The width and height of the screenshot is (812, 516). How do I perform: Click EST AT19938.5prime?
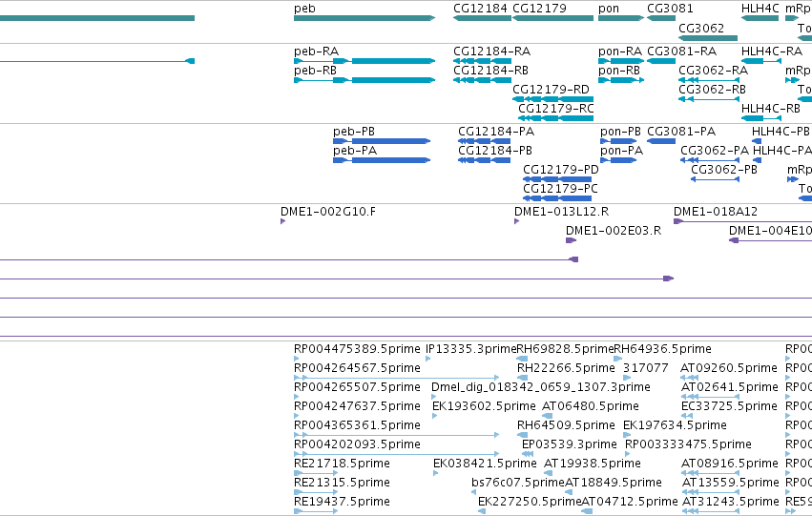592,464
